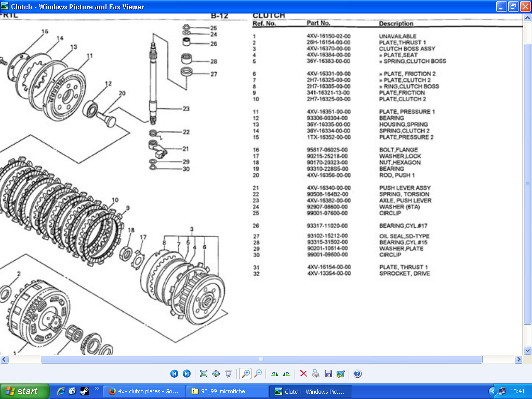
Task: Click the Best Fit icon
Action: point(203,374)
